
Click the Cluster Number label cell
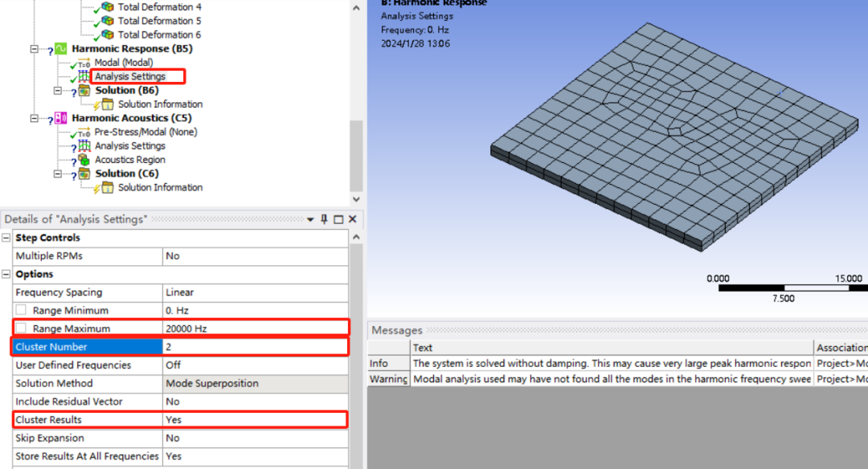click(x=88, y=347)
